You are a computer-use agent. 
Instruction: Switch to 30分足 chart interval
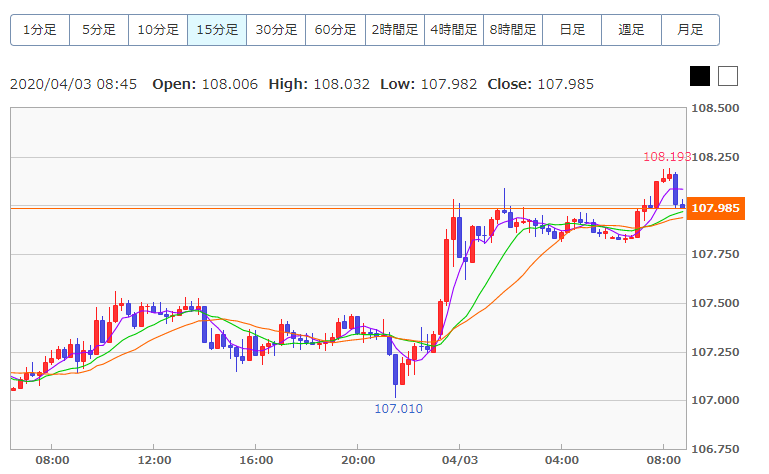click(x=276, y=30)
